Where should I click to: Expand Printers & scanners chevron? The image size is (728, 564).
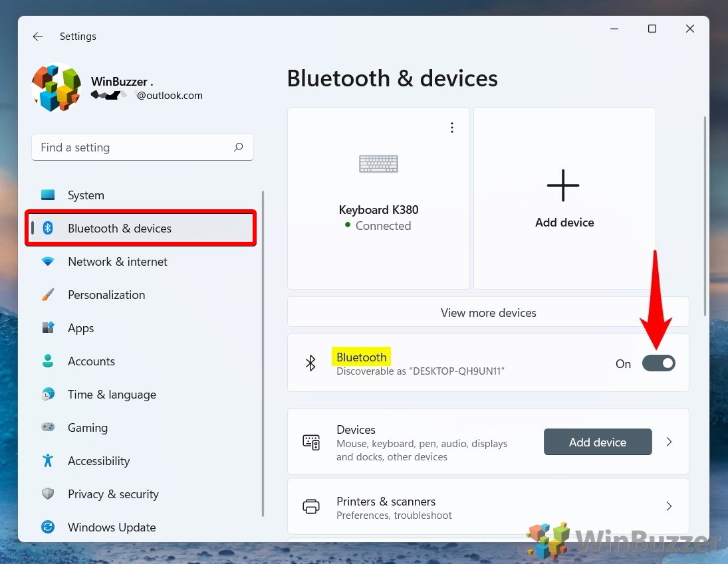click(669, 506)
